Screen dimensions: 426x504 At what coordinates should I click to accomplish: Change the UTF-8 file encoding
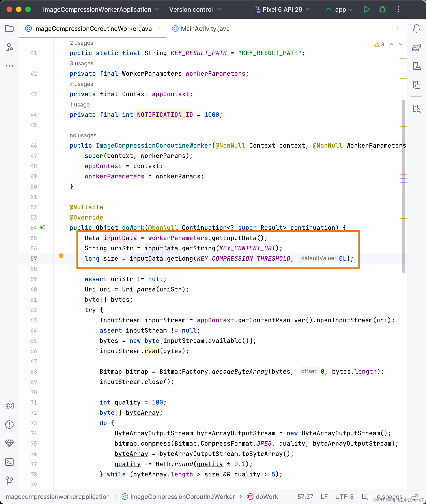(344, 497)
